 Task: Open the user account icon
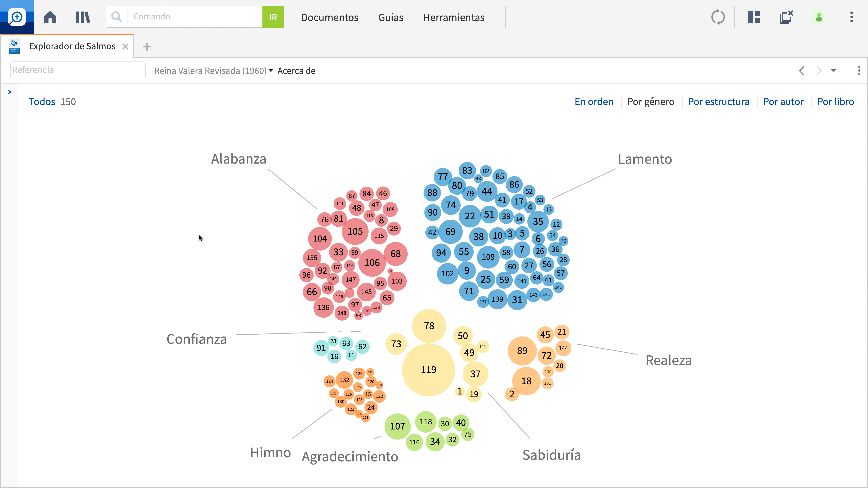pos(819,17)
